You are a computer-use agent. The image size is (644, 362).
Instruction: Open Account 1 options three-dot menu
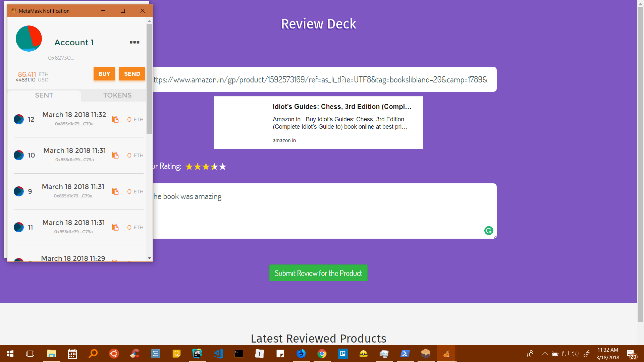click(135, 42)
